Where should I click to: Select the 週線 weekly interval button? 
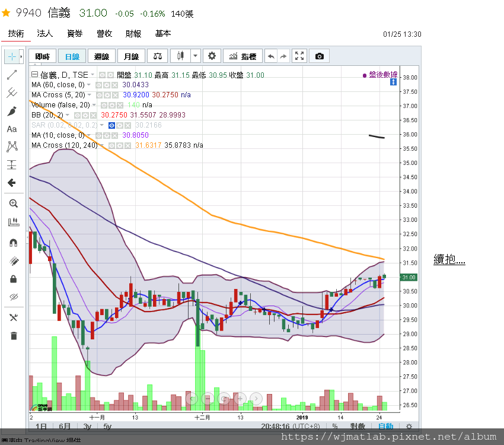click(101, 56)
